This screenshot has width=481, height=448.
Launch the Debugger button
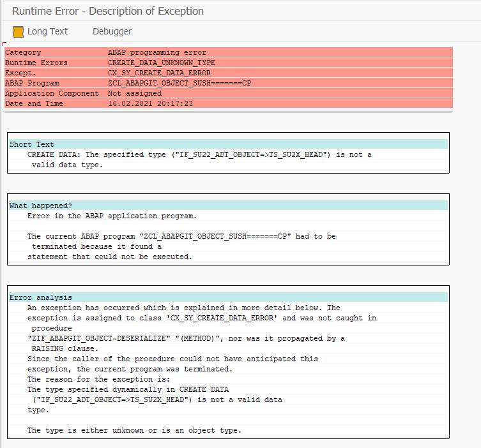(112, 31)
